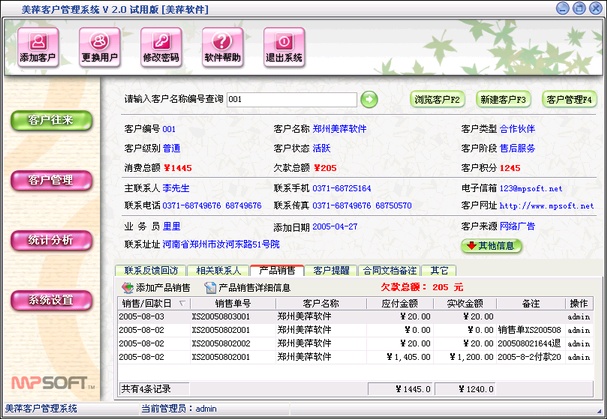This screenshot has width=607, height=419.
Task: Expand 其他信息 (Other Info) with the red arrow
Action: click(x=493, y=245)
